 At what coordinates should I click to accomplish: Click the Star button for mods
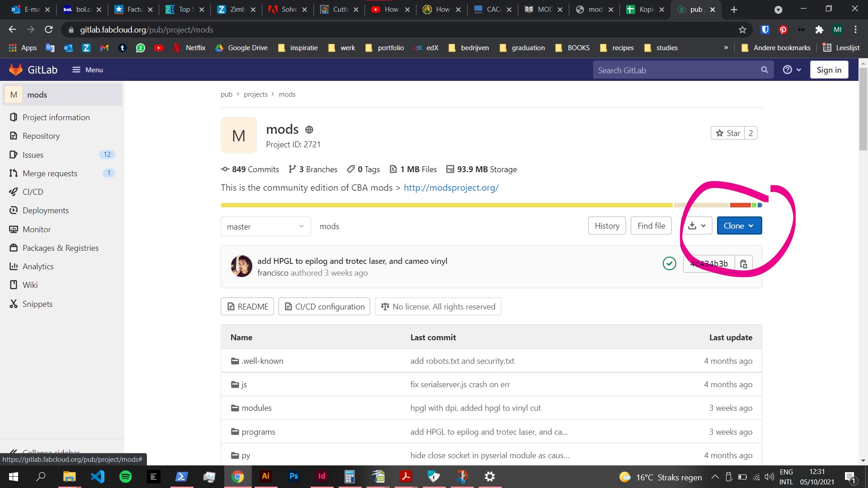(727, 133)
